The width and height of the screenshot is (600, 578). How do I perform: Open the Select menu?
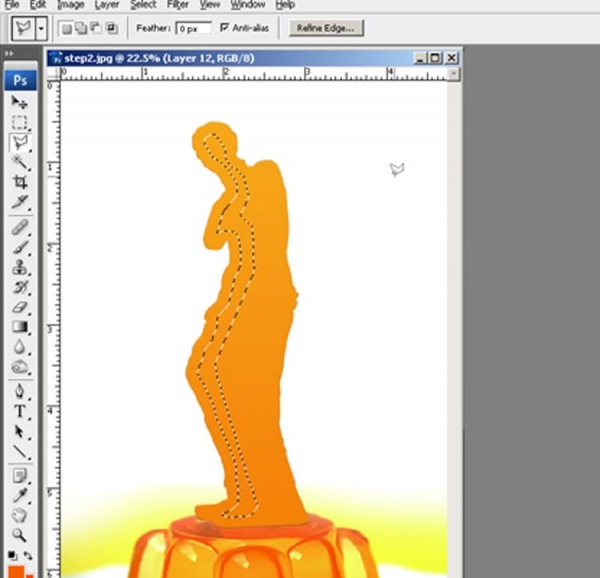143,5
